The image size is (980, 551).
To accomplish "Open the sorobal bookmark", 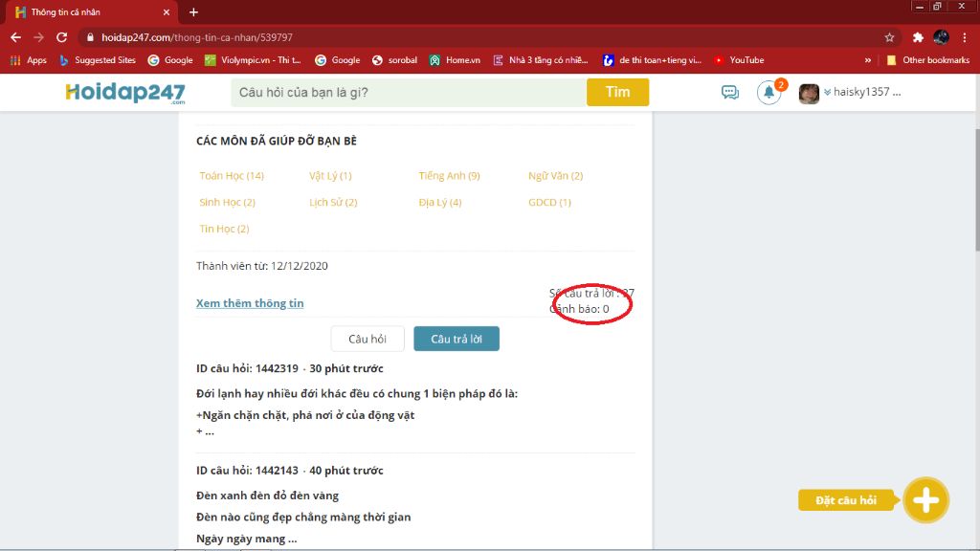I will 394,60.
